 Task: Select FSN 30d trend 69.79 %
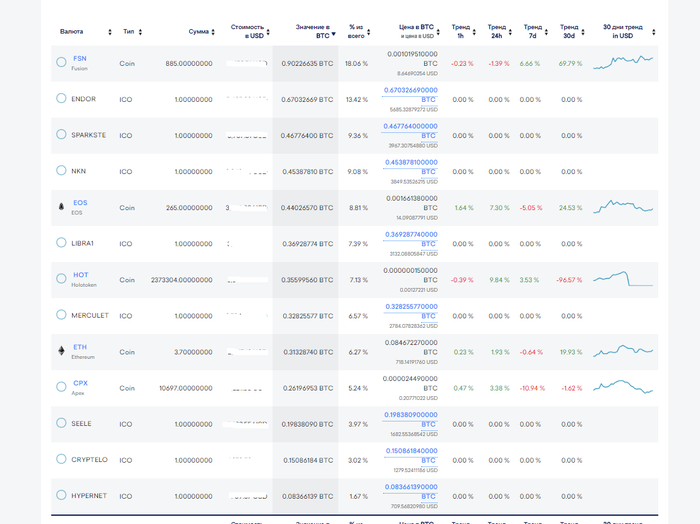[570, 63]
